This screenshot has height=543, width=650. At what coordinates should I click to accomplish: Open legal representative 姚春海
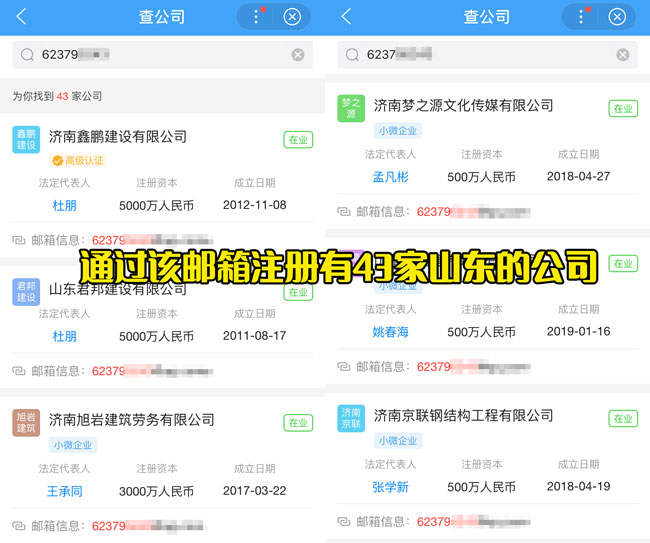click(390, 332)
